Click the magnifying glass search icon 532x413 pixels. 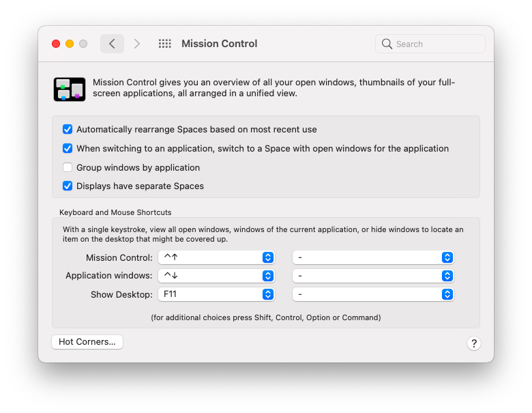click(387, 44)
